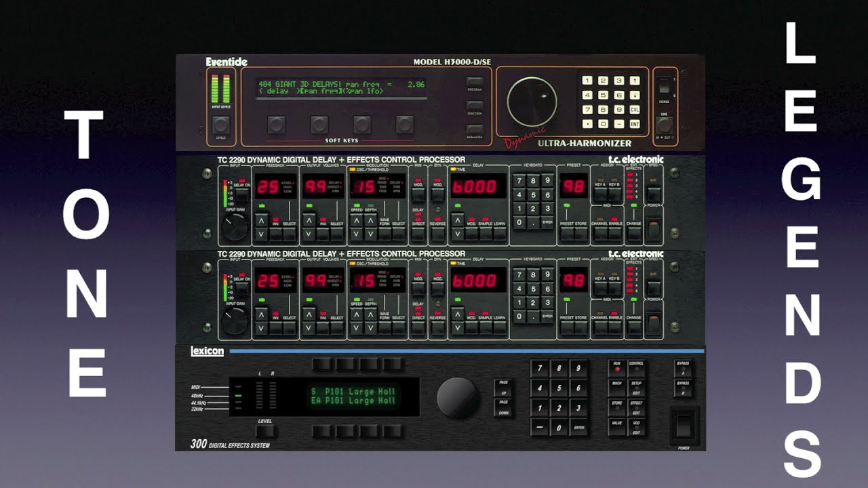
Task: Click DIRECT on the upper TC 2290
Action: 418,234
